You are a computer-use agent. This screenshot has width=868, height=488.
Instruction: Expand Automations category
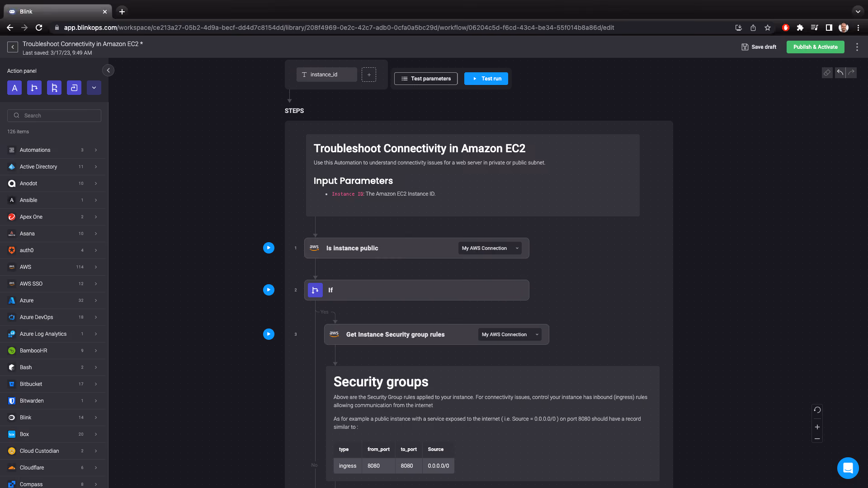pyautogui.click(x=52, y=150)
